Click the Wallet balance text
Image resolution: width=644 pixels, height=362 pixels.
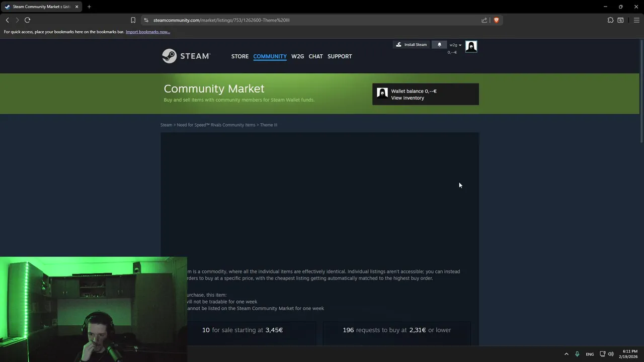414,91
